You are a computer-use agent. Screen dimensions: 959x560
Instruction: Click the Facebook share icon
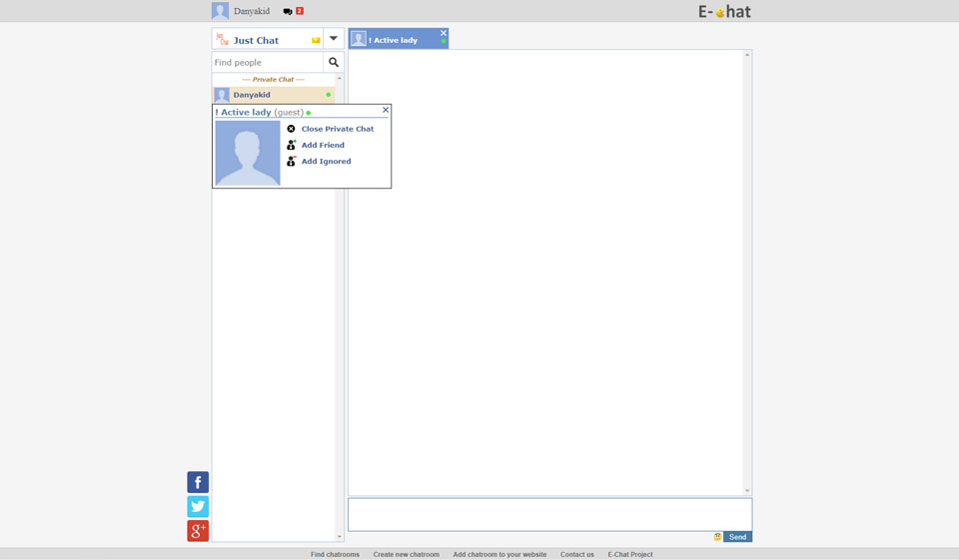pyautogui.click(x=198, y=482)
